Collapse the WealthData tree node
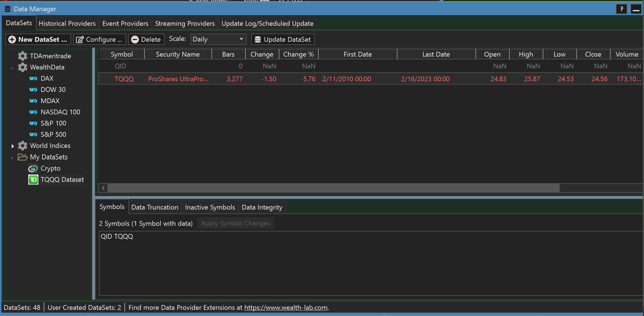The image size is (644, 316). pos(12,68)
